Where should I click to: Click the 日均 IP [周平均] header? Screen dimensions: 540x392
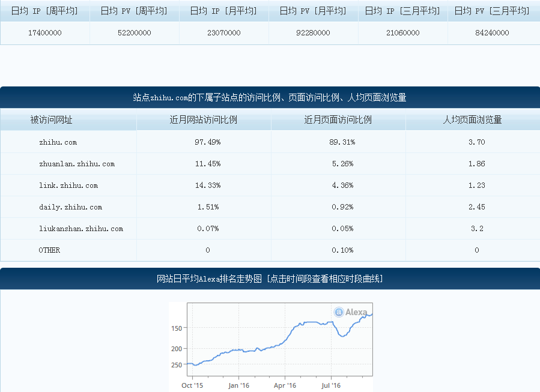[44, 11]
